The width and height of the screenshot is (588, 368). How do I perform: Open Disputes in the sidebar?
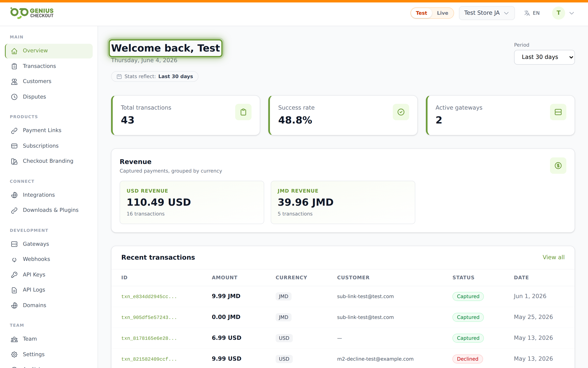point(49,97)
